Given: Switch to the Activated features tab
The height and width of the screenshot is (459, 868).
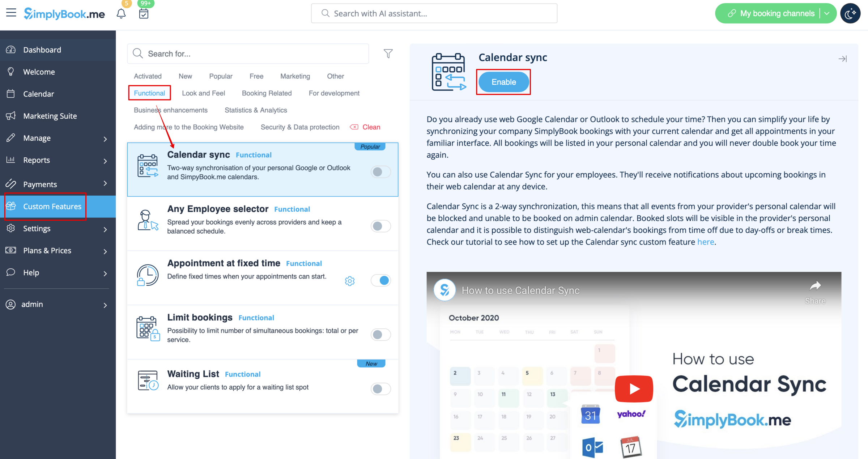Looking at the screenshot, I should pyautogui.click(x=148, y=76).
